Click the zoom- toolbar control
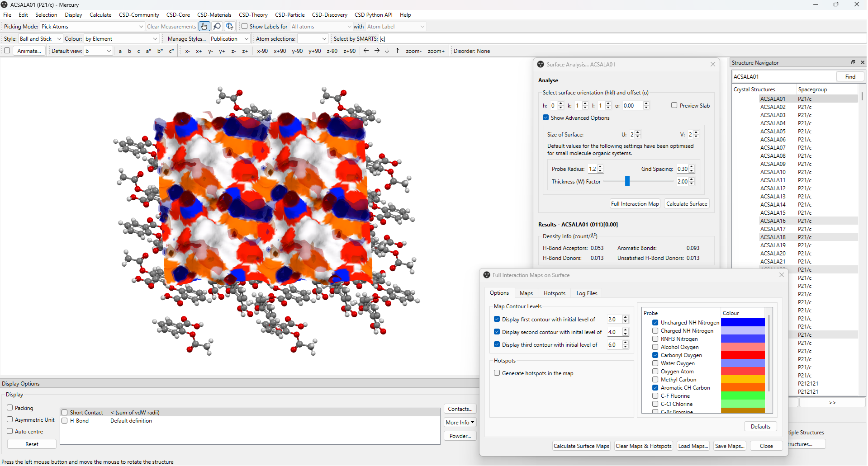The width and height of the screenshot is (868, 466). (x=413, y=51)
